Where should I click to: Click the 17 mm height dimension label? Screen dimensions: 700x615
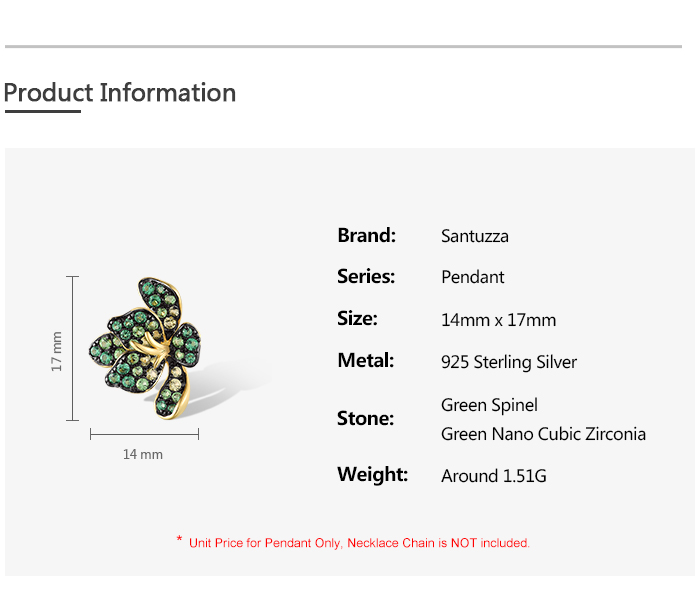tap(57, 351)
